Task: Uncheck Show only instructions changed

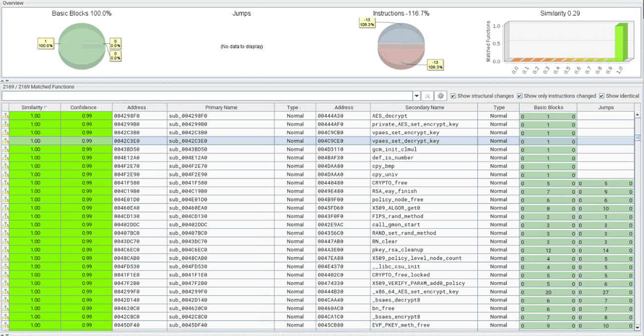Action: (x=520, y=96)
